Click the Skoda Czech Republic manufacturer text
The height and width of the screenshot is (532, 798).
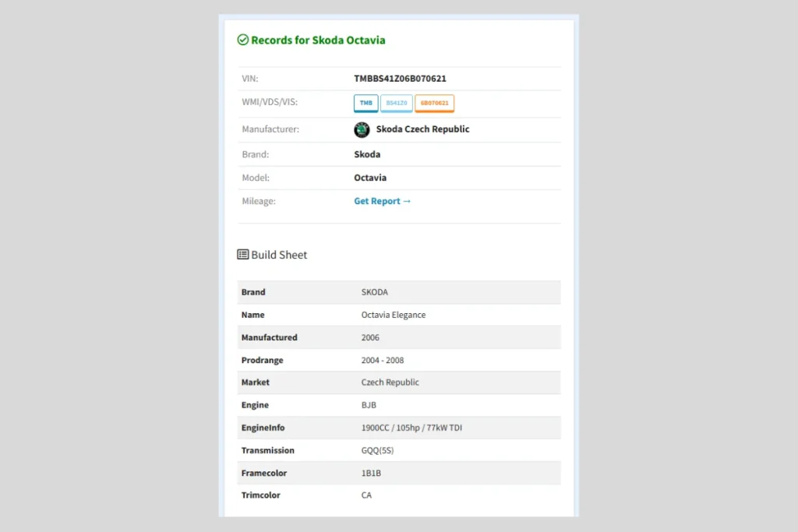[422, 129]
